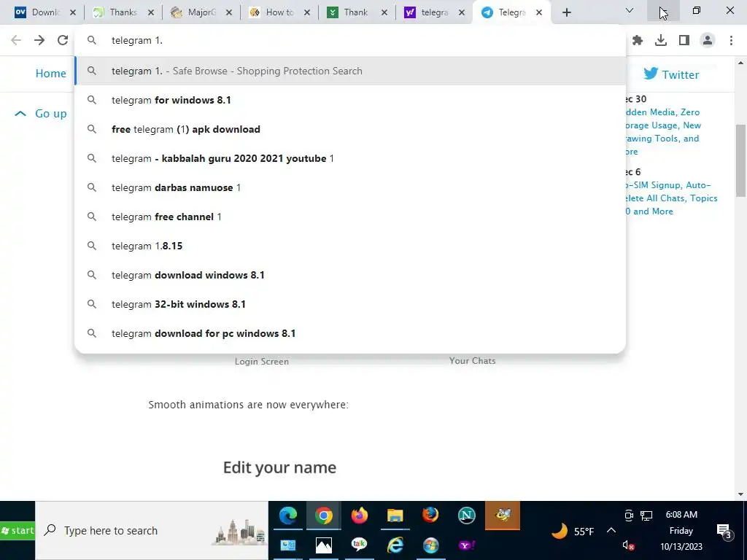
Task: Open a new browser tab
Action: coord(566,12)
